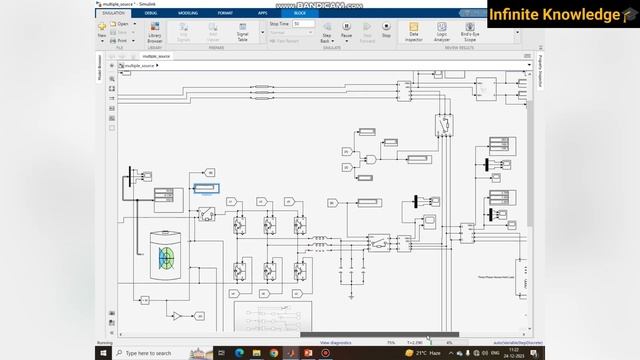
Task: Switch to the DEBUG tab
Action: (151, 13)
